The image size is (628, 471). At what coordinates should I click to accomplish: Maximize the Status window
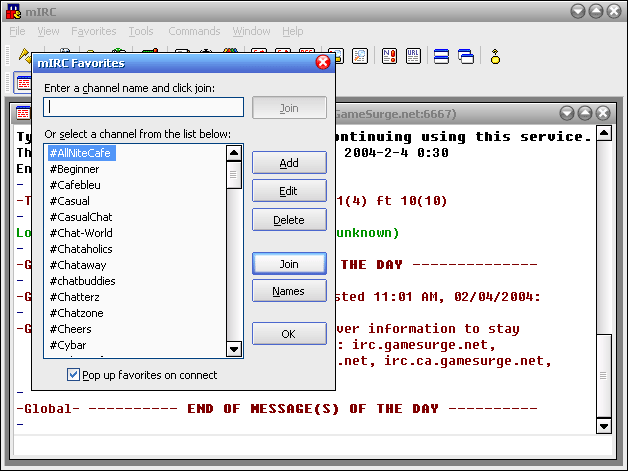[585, 113]
